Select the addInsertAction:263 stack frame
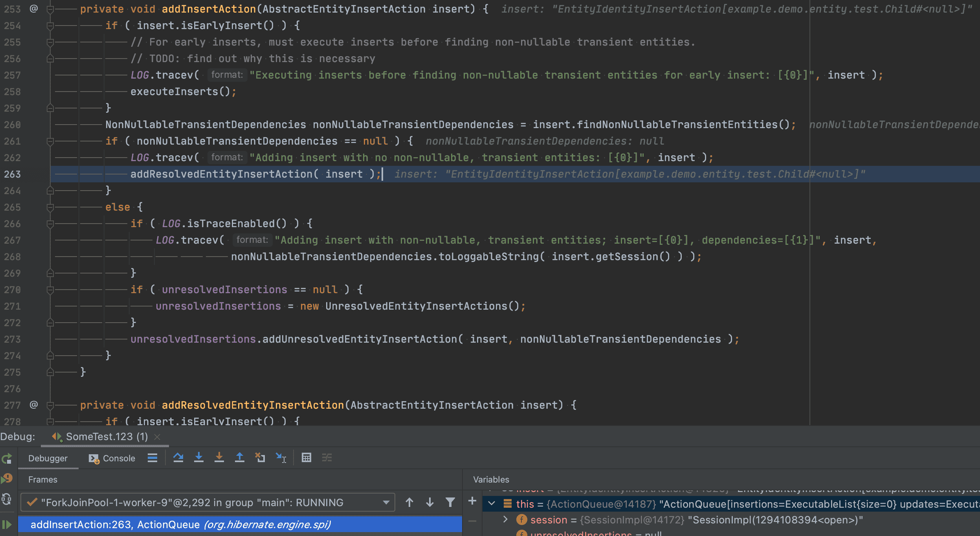980x536 pixels. 240,525
